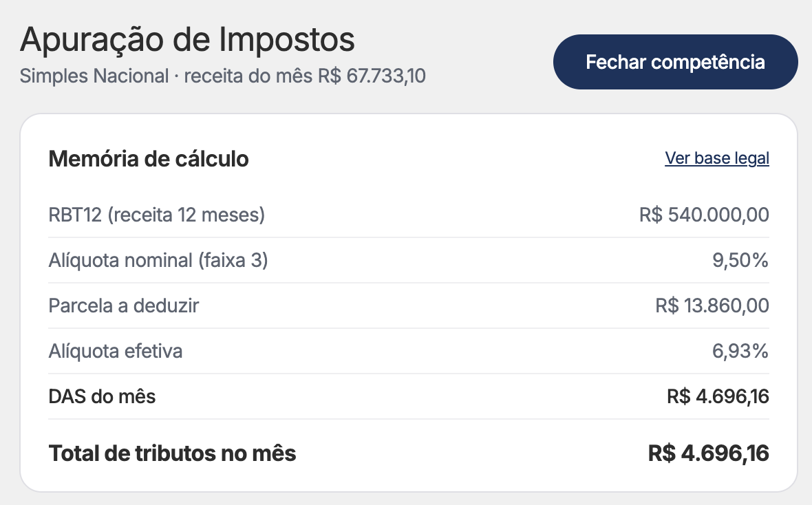
Task: Open the Ver base legal link
Action: [717, 158]
